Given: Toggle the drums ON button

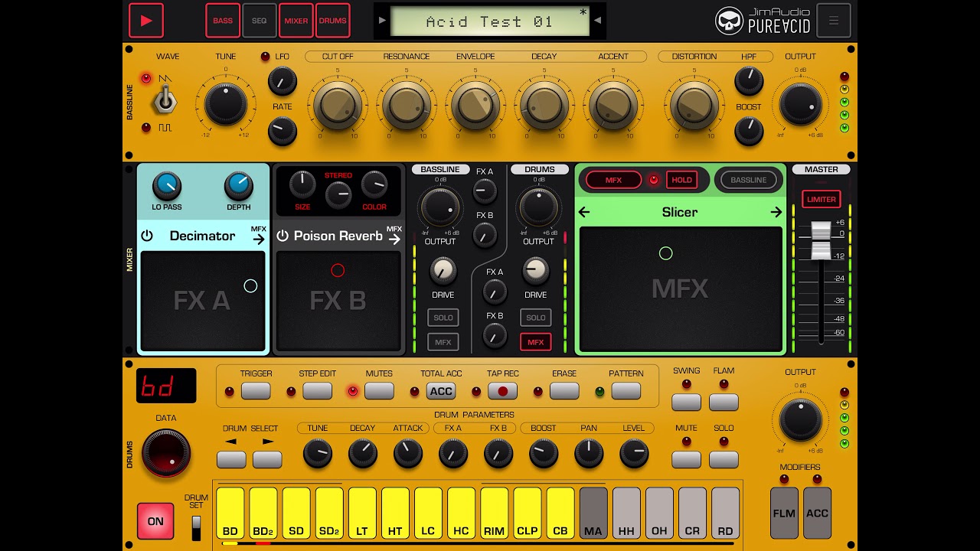Looking at the screenshot, I should tap(155, 521).
